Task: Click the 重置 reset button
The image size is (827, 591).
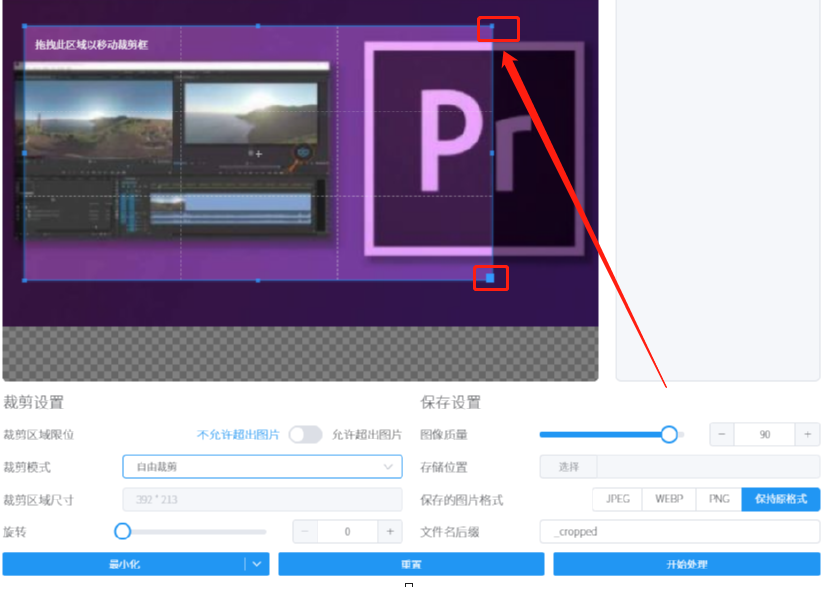Action: 411,564
